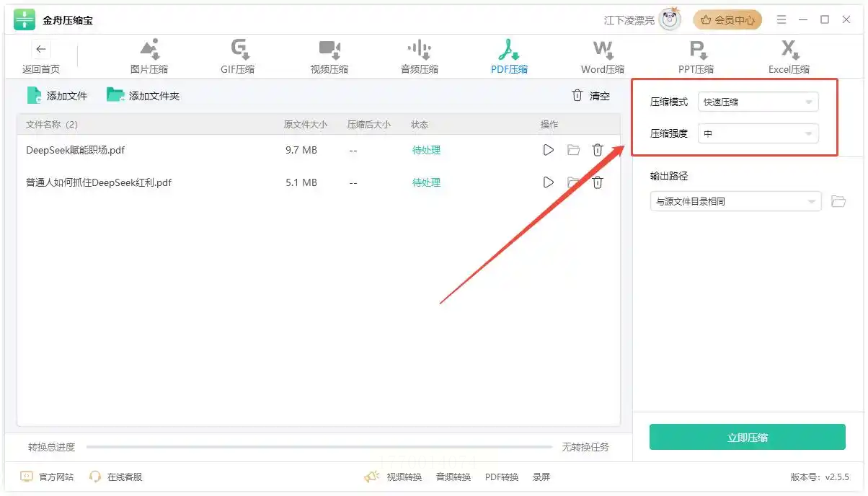Open the 输出路径 dropdown list
Screen dimensions: 868x496
pyautogui.click(x=735, y=201)
